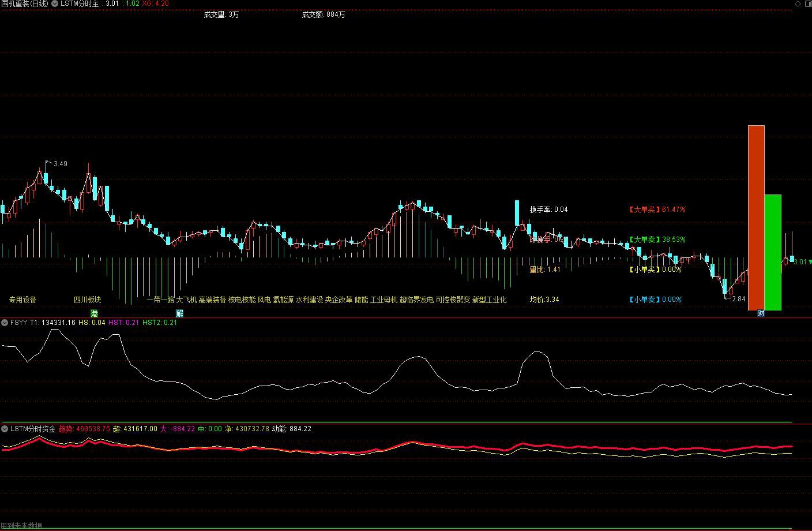Click the 小单买 0.00% label
The image size is (812, 531).
(x=655, y=270)
